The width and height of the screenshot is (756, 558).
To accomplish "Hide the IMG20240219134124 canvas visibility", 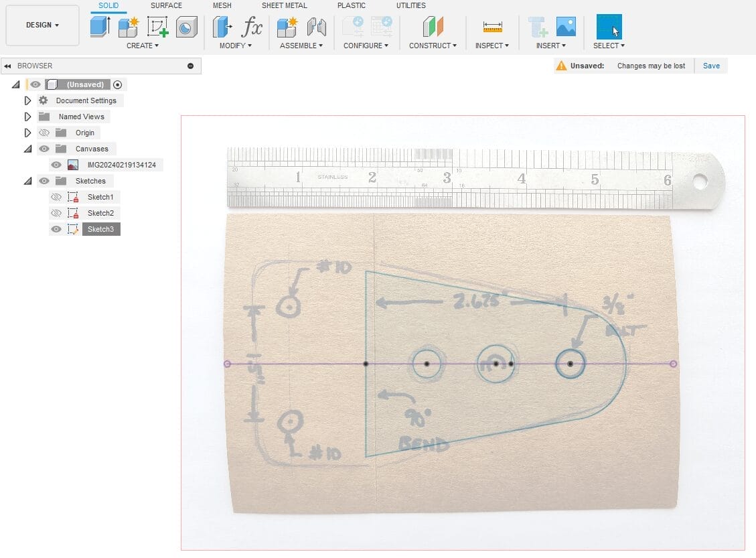I will tap(56, 165).
